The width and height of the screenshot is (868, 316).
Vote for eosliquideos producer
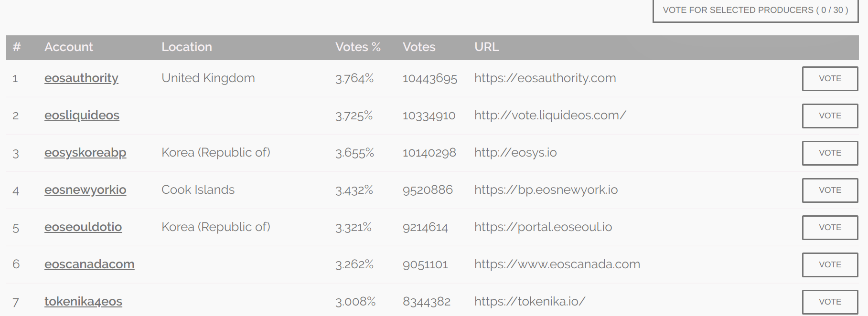coord(830,116)
